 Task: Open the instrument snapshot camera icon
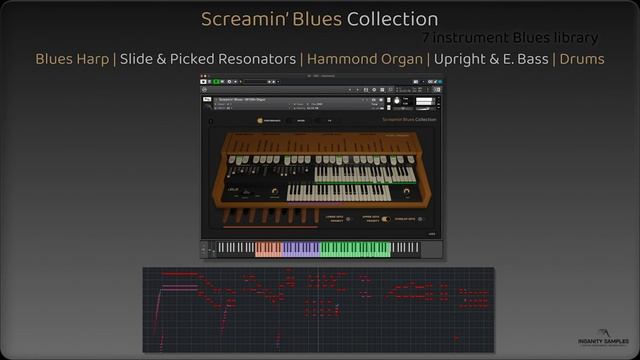click(x=373, y=100)
